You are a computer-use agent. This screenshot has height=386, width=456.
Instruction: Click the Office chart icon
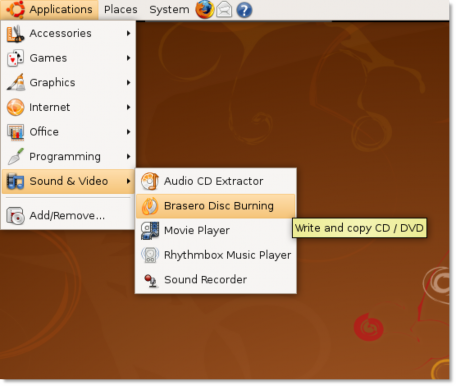coord(15,132)
